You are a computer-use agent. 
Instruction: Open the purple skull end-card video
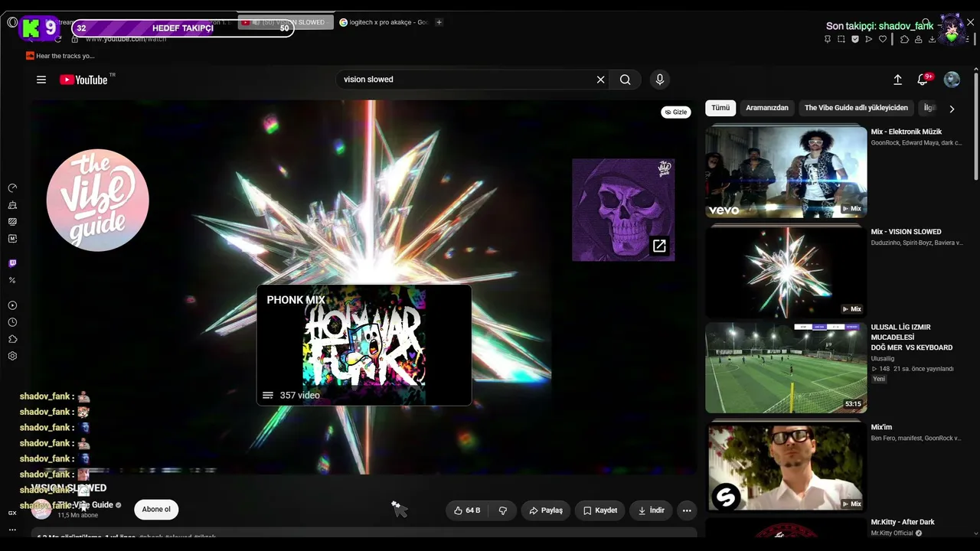(623, 210)
